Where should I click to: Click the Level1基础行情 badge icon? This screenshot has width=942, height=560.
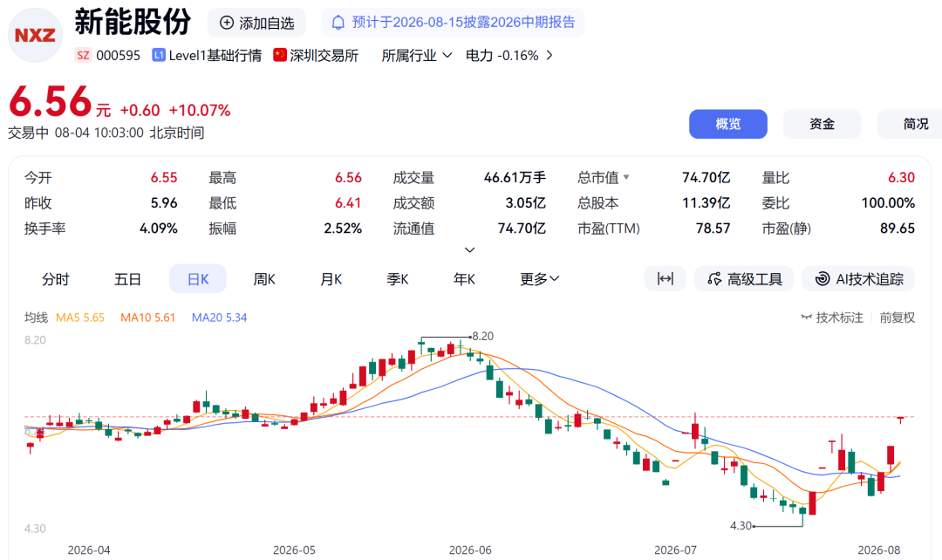click(x=159, y=55)
